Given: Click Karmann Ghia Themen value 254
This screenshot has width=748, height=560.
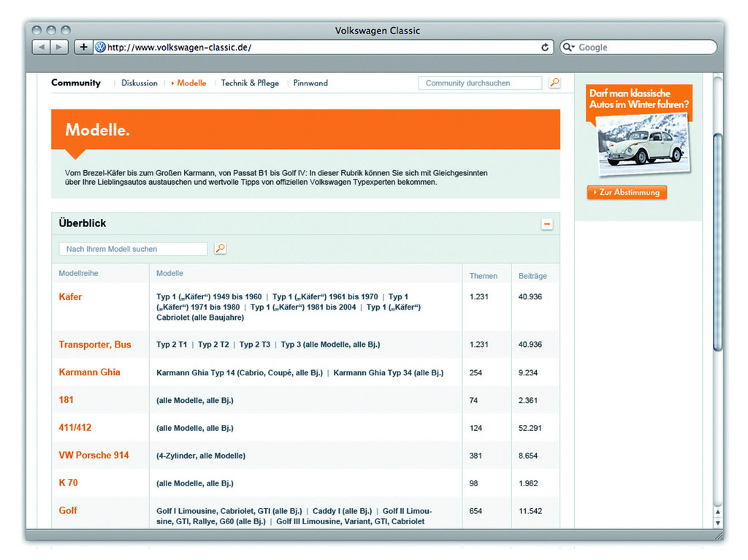Looking at the screenshot, I should (x=476, y=372).
